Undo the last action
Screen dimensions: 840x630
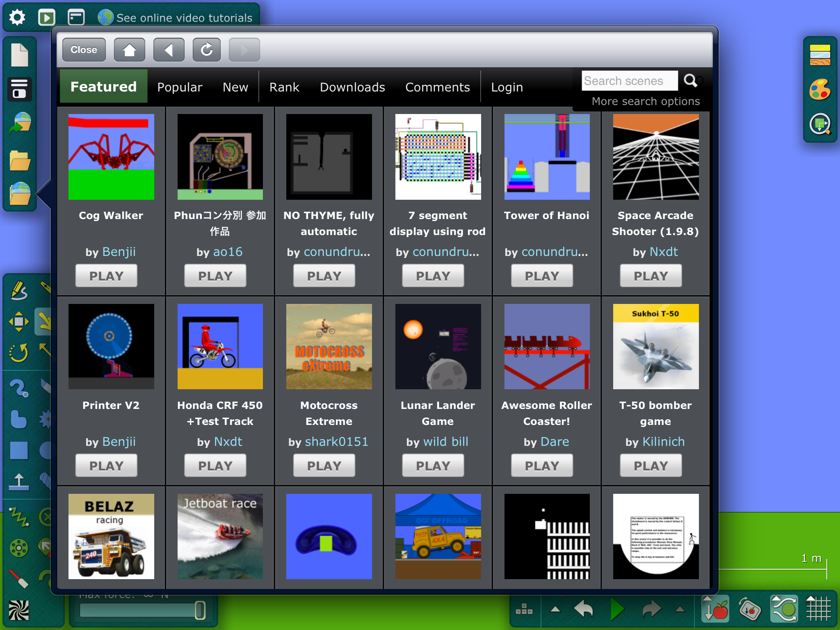(583, 609)
